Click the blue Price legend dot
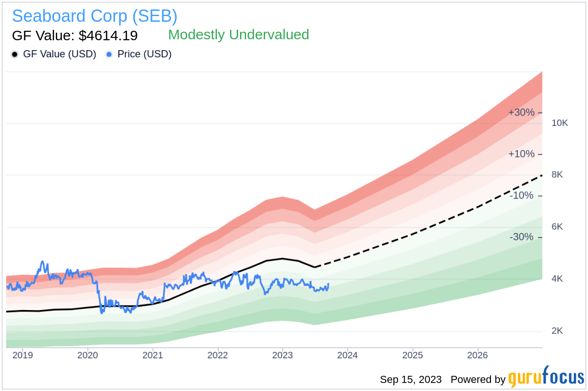 click(x=109, y=54)
